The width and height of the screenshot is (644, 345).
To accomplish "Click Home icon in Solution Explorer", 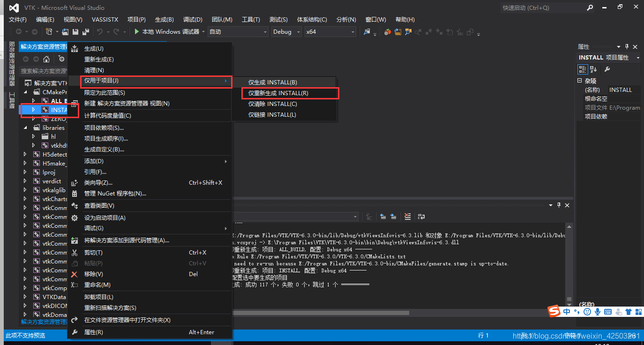I will [46, 59].
